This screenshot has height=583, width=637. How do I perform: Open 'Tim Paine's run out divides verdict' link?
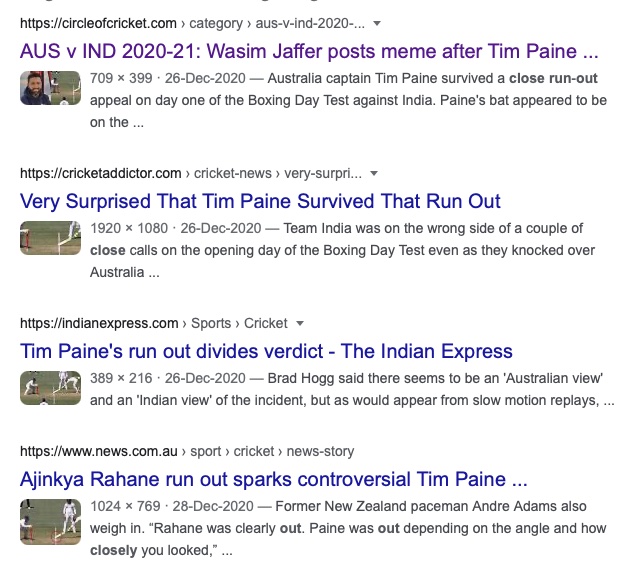coord(266,351)
